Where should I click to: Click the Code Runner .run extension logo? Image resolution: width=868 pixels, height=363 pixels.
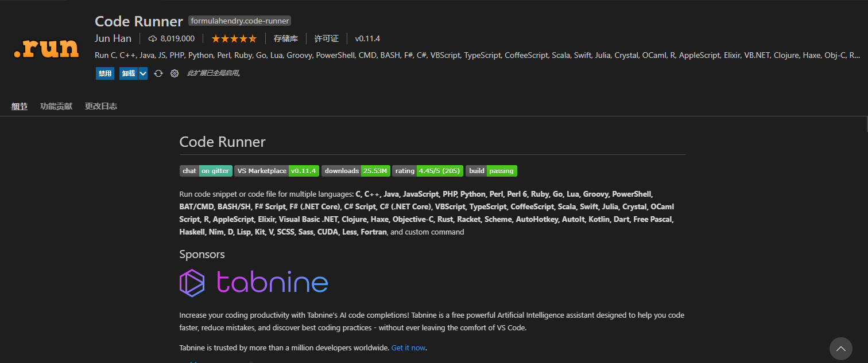coord(46,48)
